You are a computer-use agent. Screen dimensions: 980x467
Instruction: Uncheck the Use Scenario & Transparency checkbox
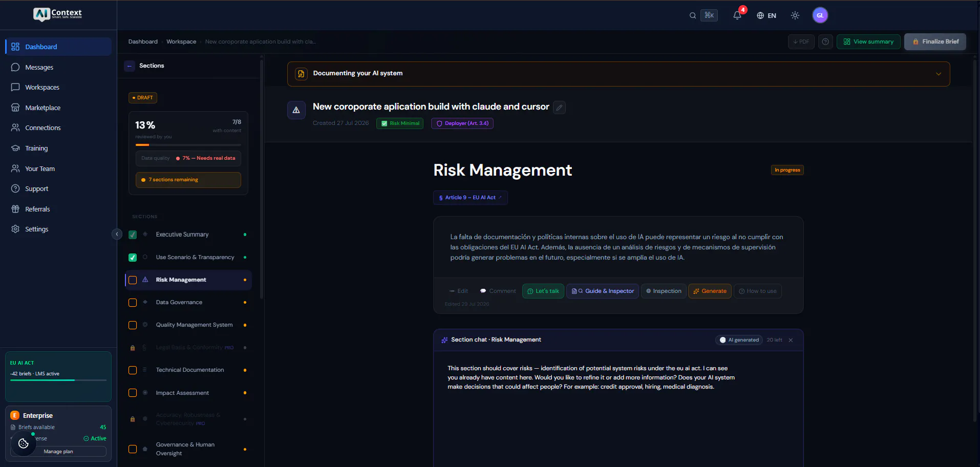point(133,258)
